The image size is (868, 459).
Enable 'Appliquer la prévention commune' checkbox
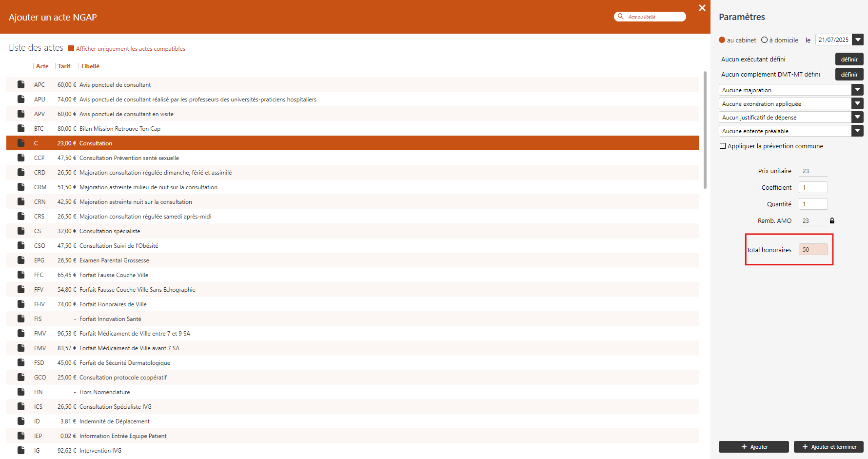tap(723, 146)
